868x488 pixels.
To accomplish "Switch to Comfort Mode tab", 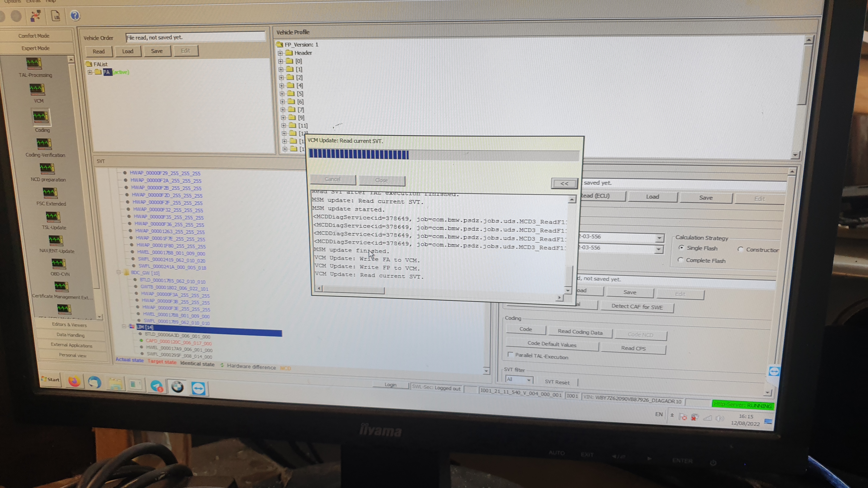I will [34, 36].
